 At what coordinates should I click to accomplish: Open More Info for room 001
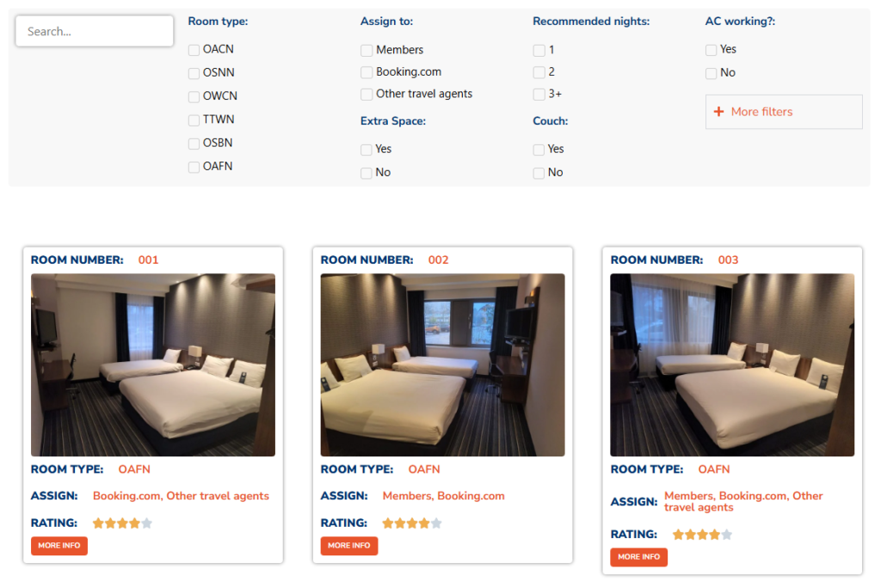[59, 546]
